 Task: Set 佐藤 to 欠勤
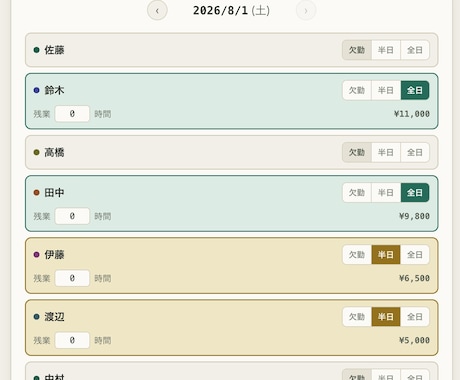[x=357, y=50]
